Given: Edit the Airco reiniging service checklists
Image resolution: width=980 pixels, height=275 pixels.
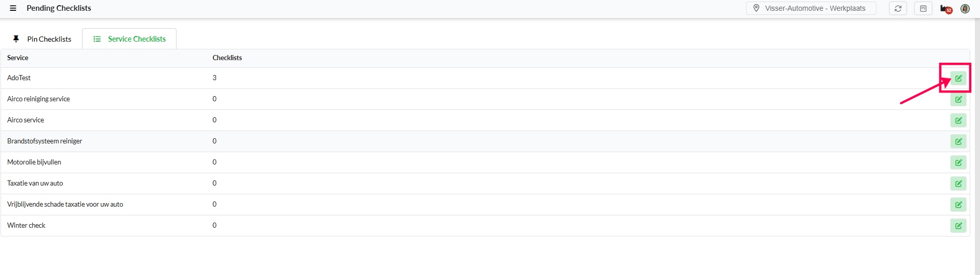Looking at the screenshot, I should 958,99.
